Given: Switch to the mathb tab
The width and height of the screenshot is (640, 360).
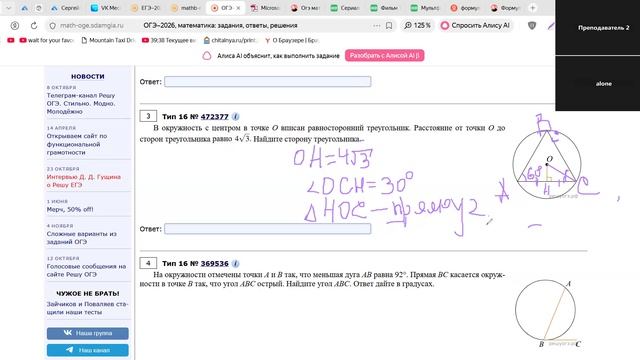Looking at the screenshot, I should (x=186, y=8).
